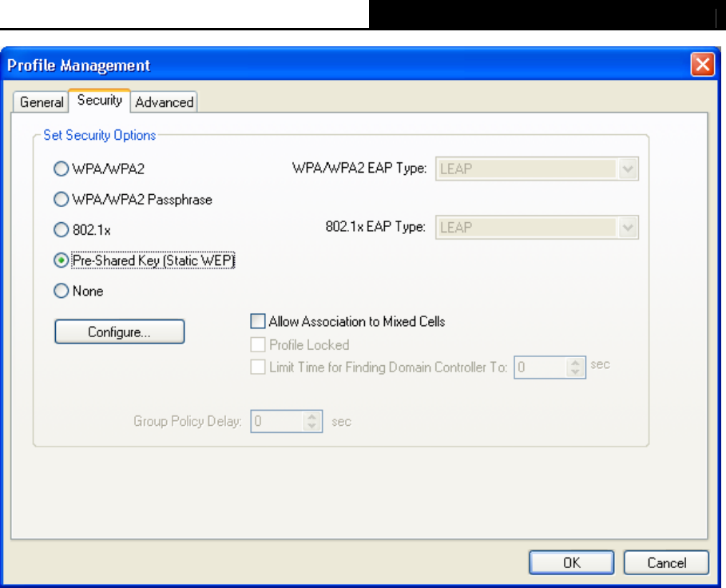The height and width of the screenshot is (588, 726).
Task: Close the Profile Management window
Action: click(x=702, y=65)
